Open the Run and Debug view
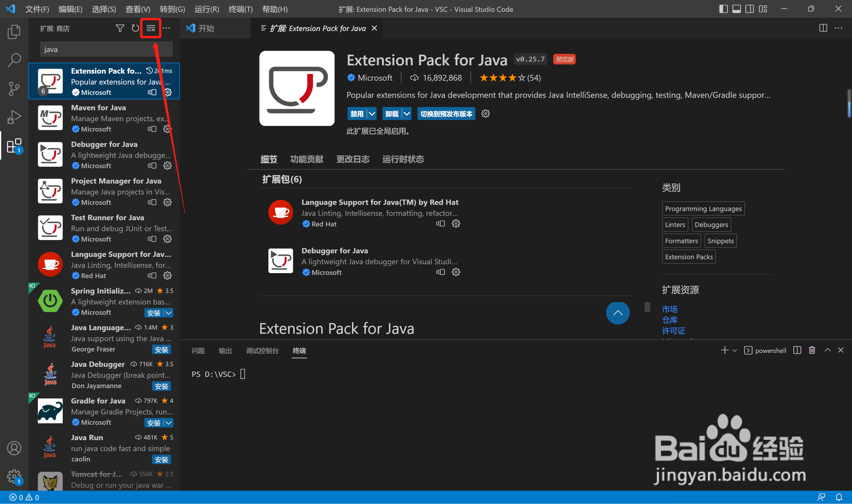Viewport: 852px width, 504px height. coord(14,117)
